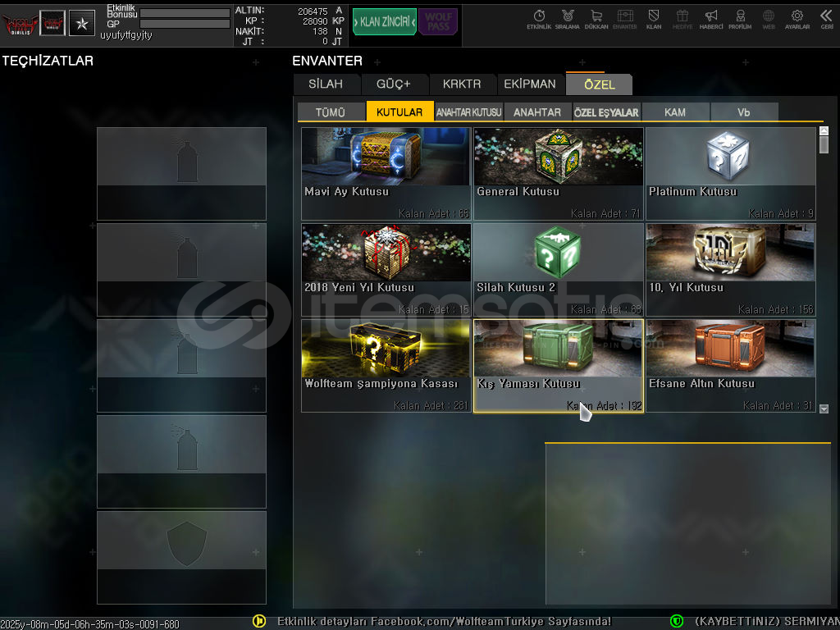Image resolution: width=840 pixels, height=630 pixels.
Task: Open the Klan shield icon
Action: (654, 20)
